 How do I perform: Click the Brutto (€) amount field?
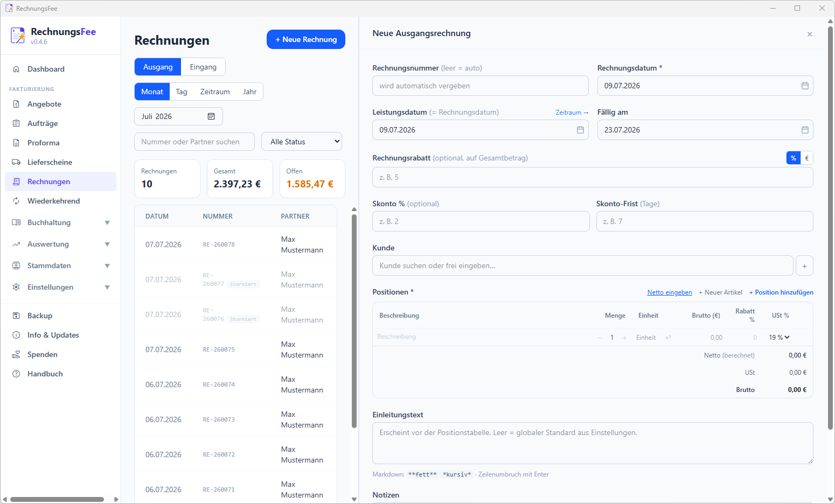(706, 338)
